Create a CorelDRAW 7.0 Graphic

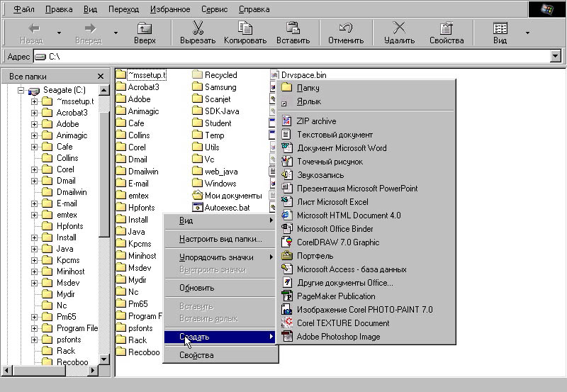tap(365, 242)
